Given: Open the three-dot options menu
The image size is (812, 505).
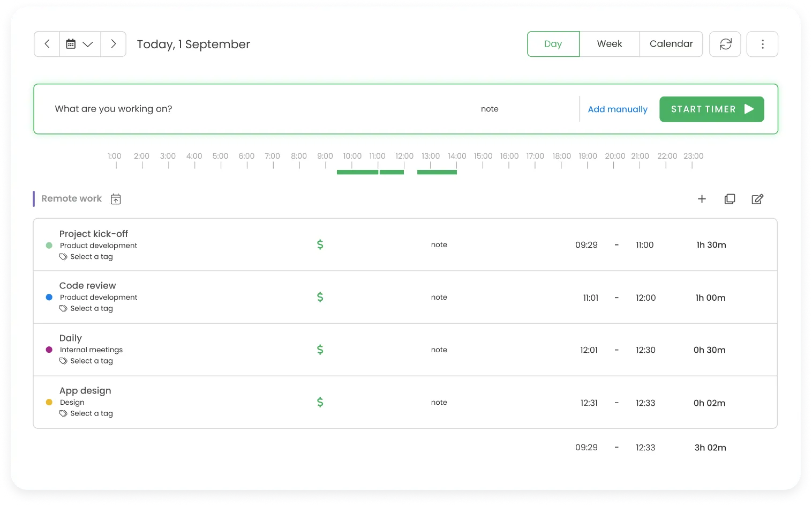Looking at the screenshot, I should tap(762, 44).
